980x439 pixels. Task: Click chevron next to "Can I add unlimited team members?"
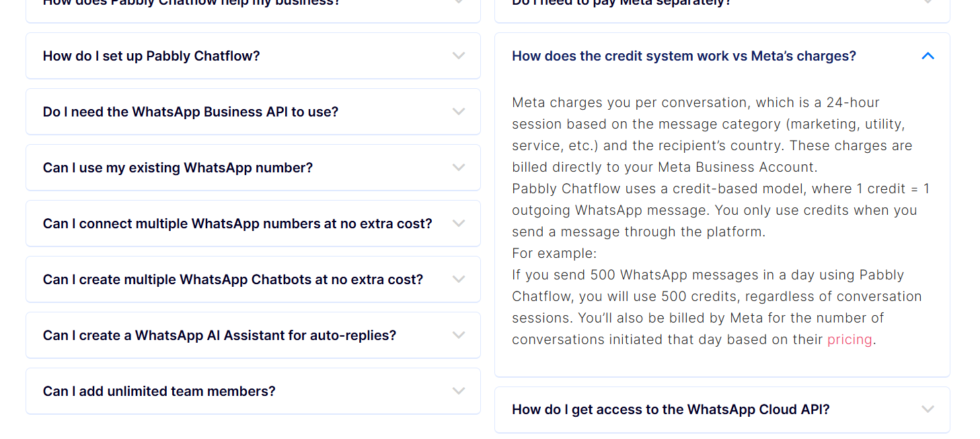459,391
